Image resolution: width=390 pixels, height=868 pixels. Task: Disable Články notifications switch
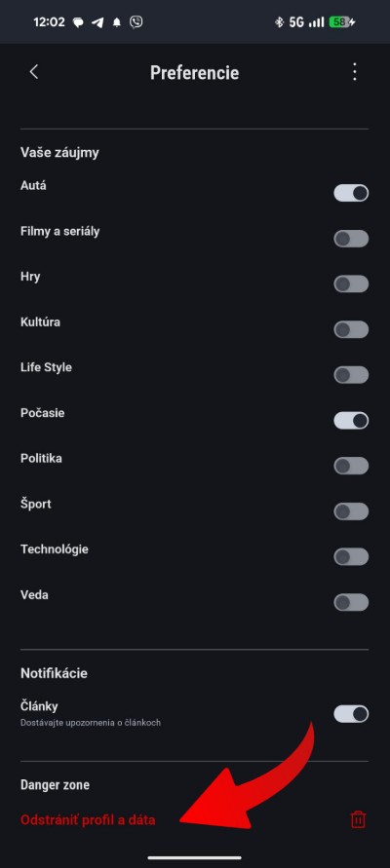coord(351,714)
